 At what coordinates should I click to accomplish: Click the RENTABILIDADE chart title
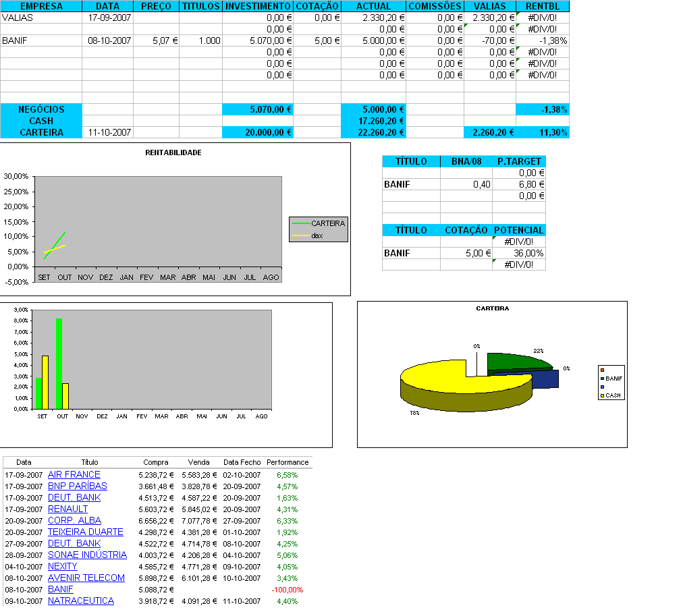(x=173, y=152)
